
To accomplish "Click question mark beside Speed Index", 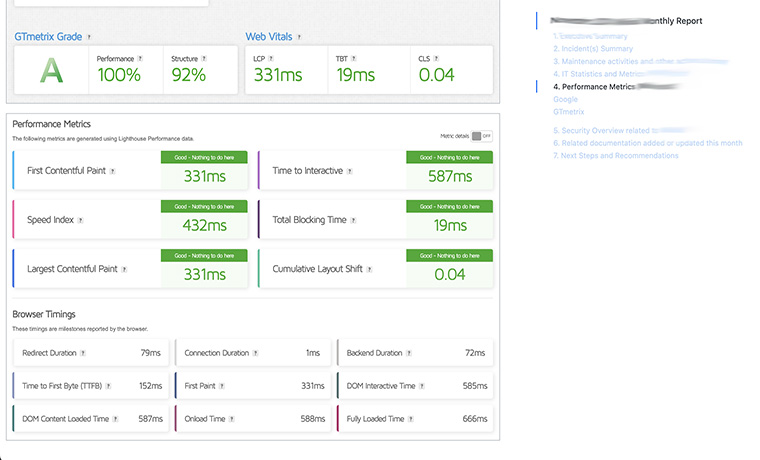I will [80, 220].
